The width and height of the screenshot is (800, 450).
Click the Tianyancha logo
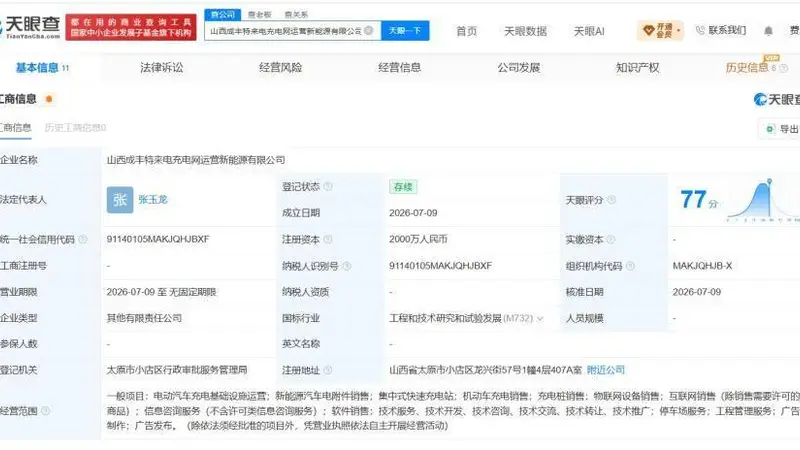(31, 27)
